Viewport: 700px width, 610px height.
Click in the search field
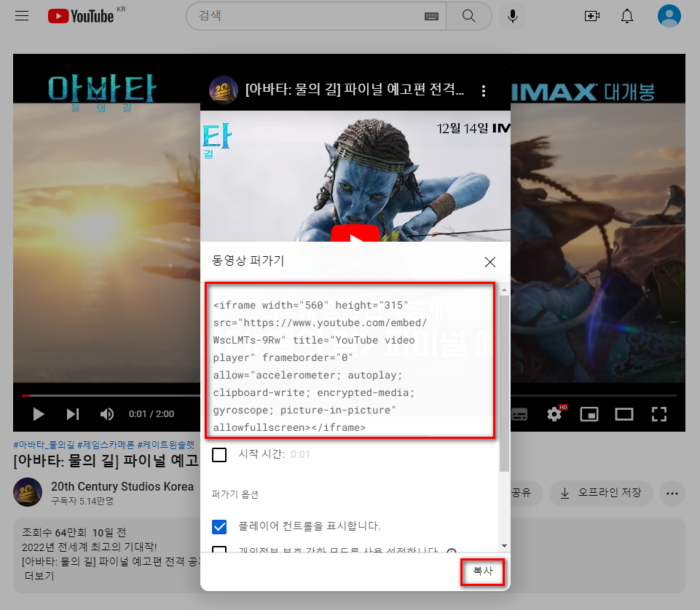pos(308,16)
